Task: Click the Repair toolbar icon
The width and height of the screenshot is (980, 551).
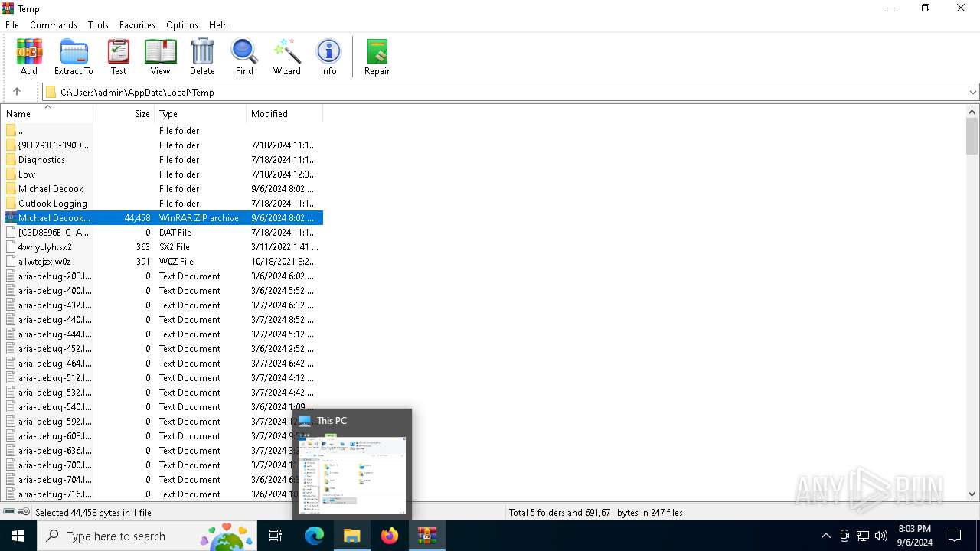Action: (377, 57)
